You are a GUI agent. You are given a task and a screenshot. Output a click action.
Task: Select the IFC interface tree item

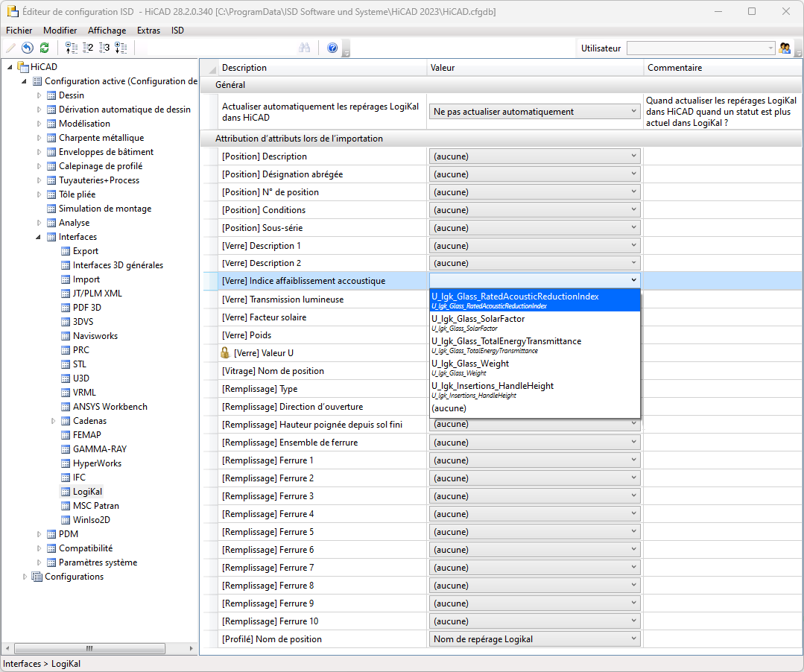click(x=79, y=478)
